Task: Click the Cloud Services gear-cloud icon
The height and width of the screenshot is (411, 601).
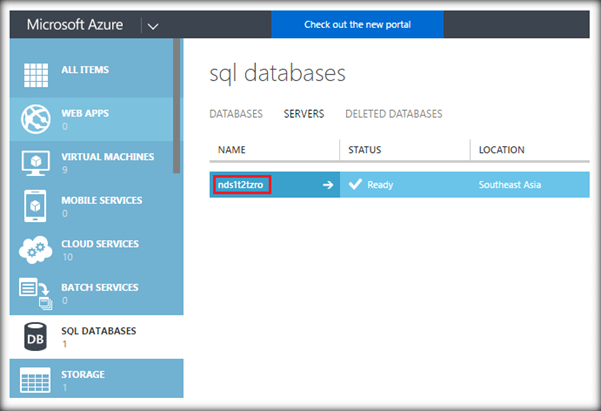Action: [x=36, y=250]
